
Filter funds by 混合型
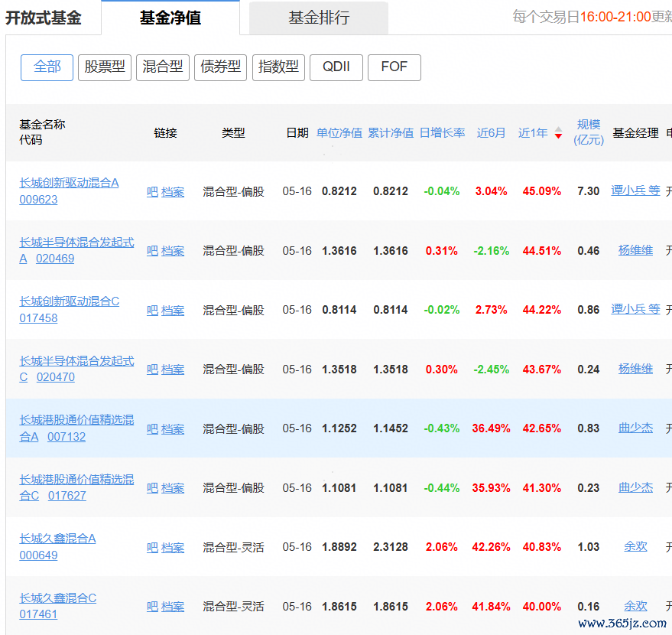click(x=163, y=67)
